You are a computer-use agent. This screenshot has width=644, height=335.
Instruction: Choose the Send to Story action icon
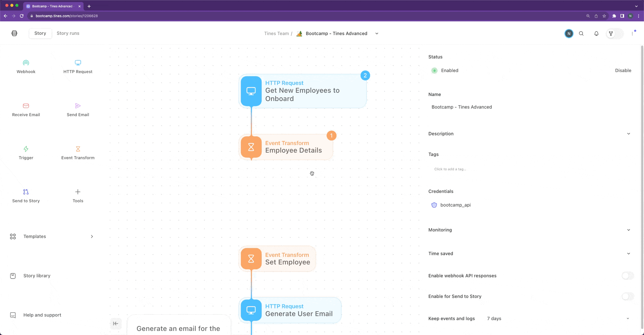click(x=26, y=192)
